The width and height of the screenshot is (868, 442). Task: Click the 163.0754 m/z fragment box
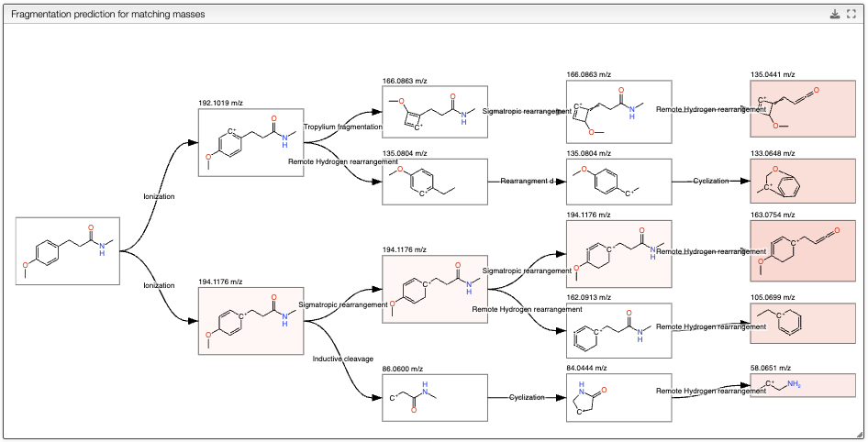[803, 251]
